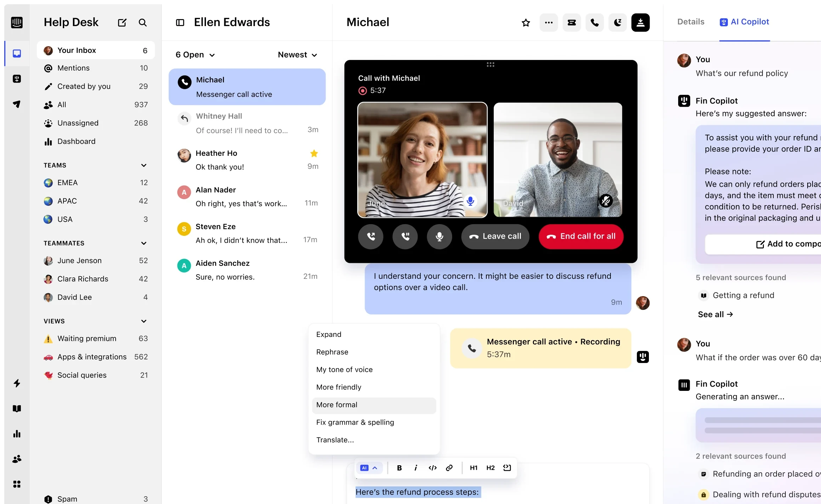The image size is (821, 504).
Task: Select Mentions in sidebar
Action: (x=96, y=68)
